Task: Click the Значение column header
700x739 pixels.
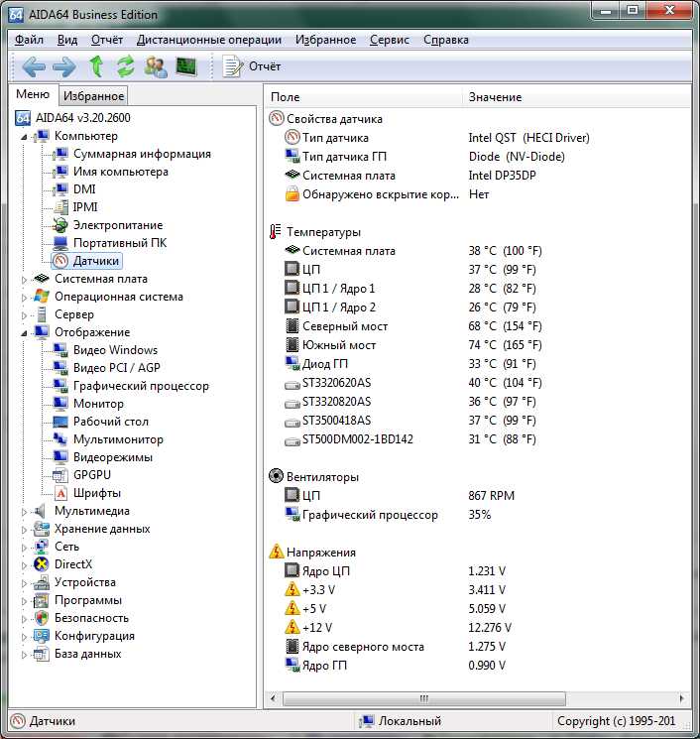Action: point(495,97)
